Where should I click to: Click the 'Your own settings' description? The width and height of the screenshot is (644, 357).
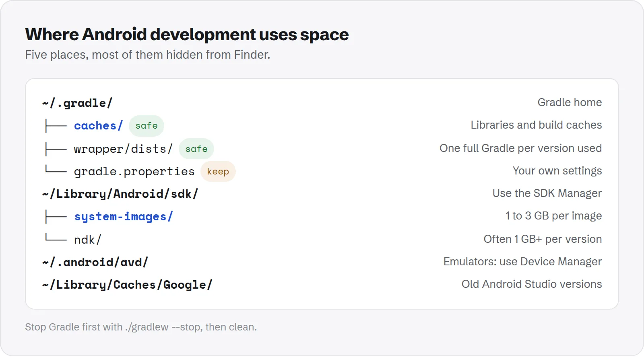coord(557,171)
